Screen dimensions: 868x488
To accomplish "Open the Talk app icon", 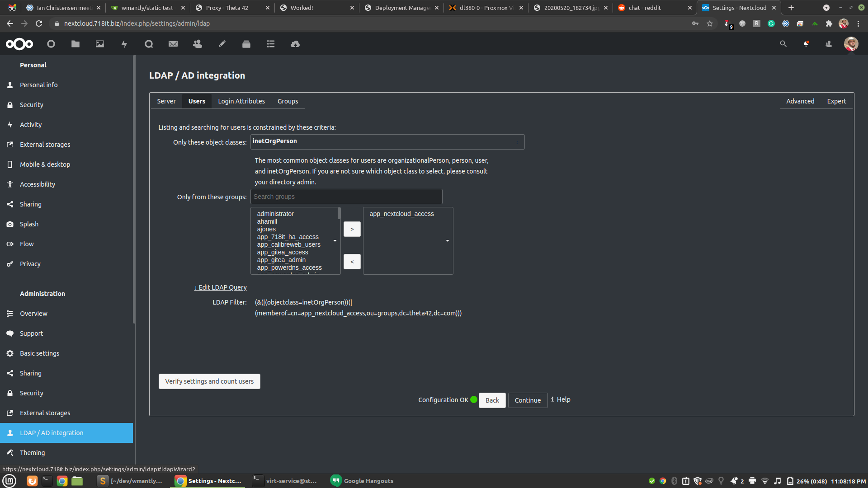I will 149,44.
